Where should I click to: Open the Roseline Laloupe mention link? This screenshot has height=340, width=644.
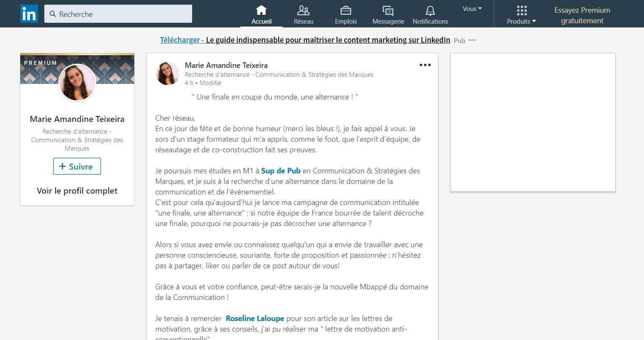click(x=255, y=318)
